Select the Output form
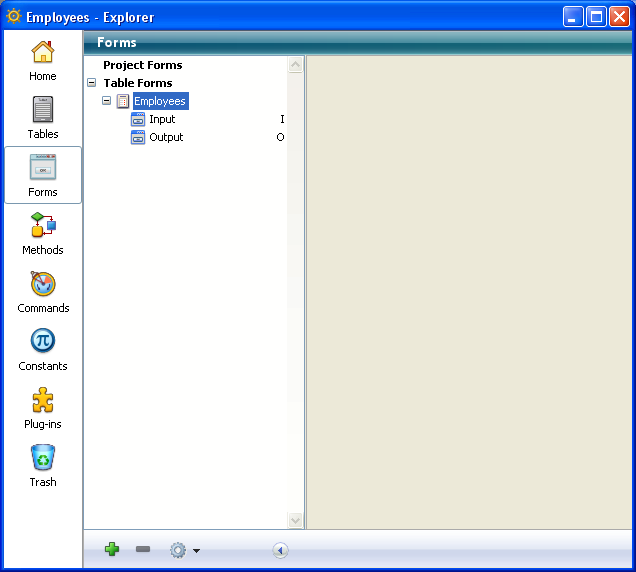The image size is (636, 572). [x=166, y=137]
